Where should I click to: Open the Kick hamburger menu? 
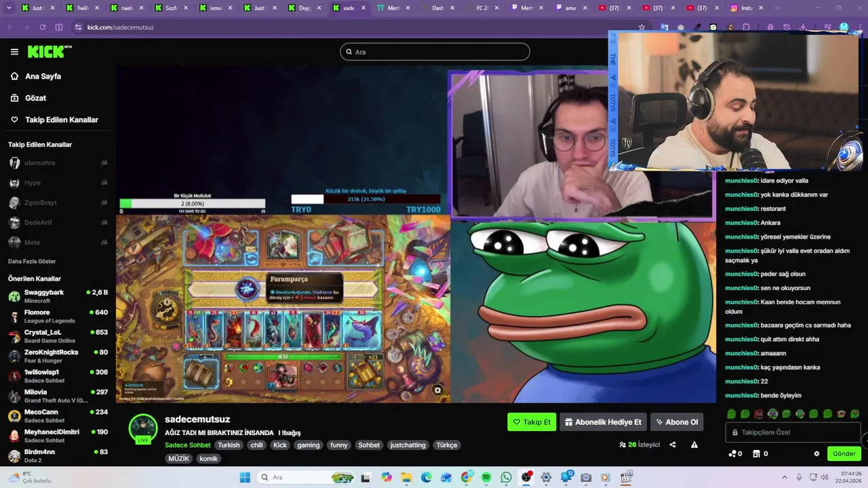point(14,52)
